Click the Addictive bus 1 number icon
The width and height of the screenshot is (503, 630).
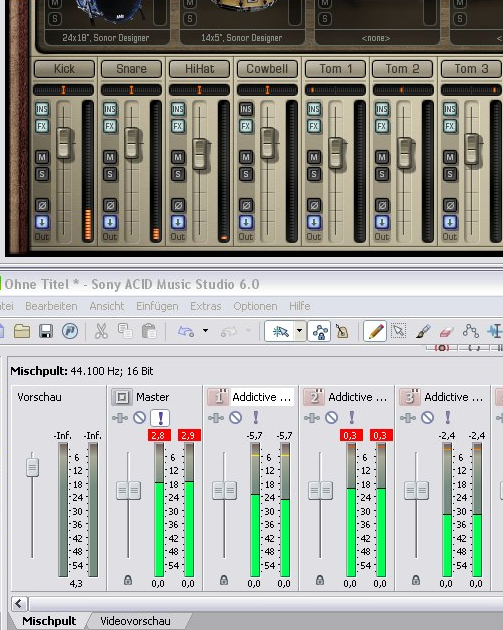click(218, 397)
